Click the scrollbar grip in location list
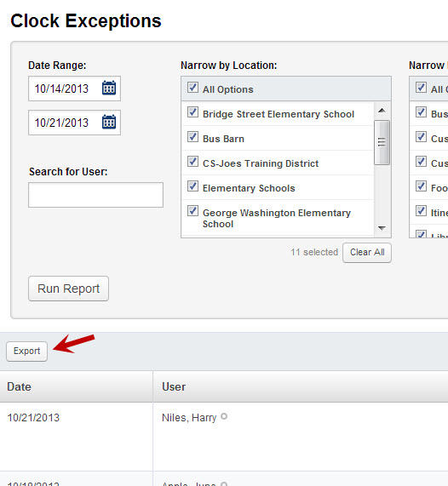The image size is (448, 486). pyautogui.click(x=382, y=142)
